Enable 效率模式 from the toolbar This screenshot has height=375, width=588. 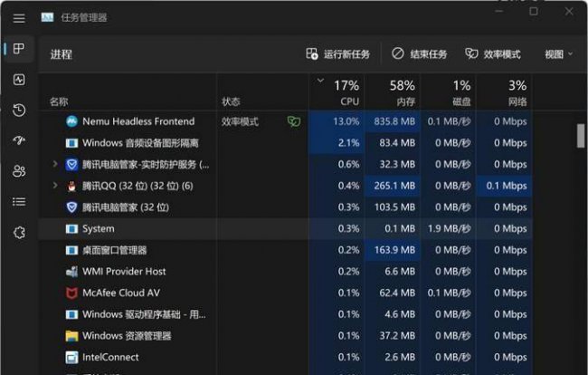pos(493,54)
